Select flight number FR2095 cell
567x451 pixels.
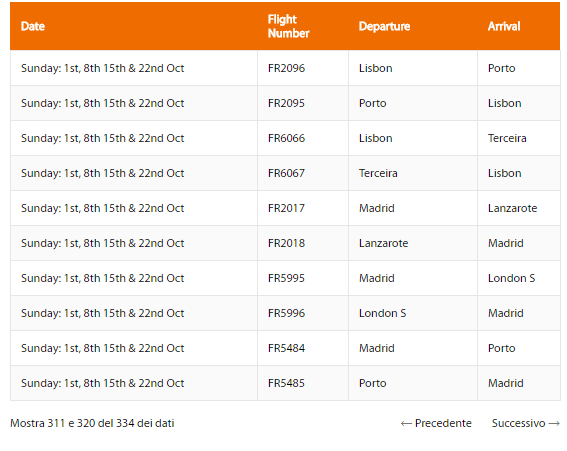tap(303, 103)
